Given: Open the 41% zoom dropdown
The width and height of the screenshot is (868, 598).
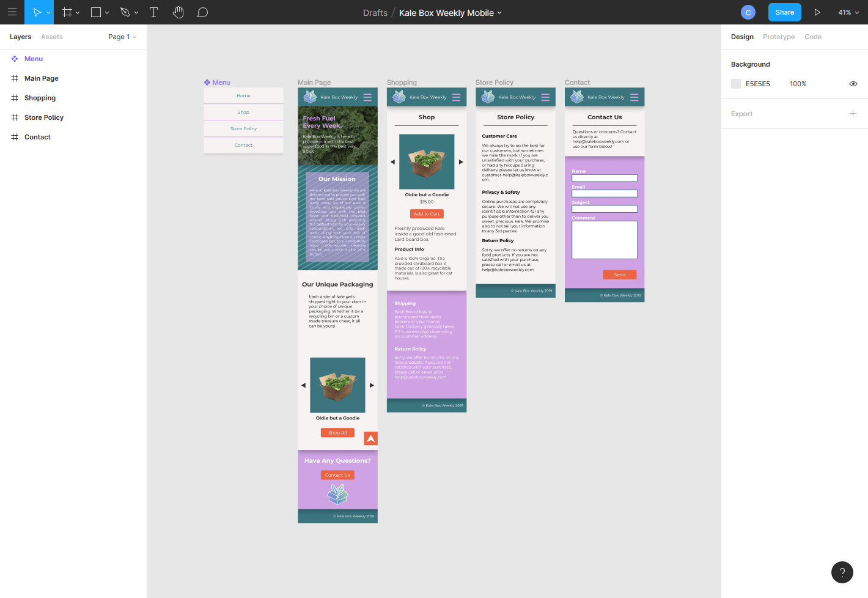Looking at the screenshot, I should (848, 12).
